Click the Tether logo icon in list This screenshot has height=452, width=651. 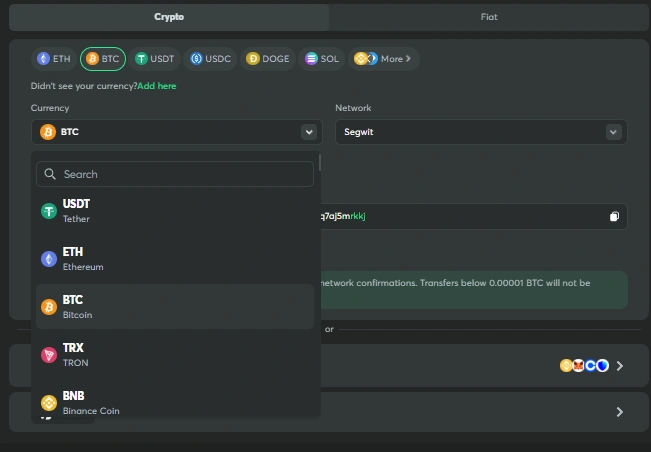pyautogui.click(x=49, y=211)
